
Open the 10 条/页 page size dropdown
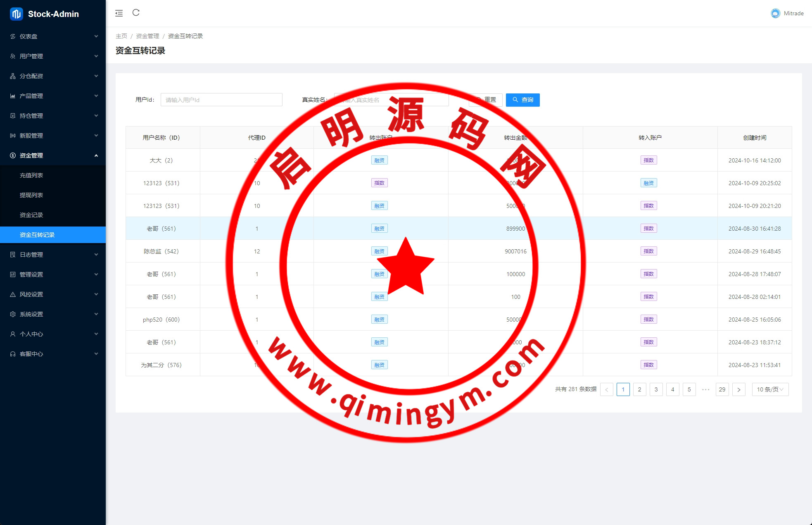tap(770, 389)
